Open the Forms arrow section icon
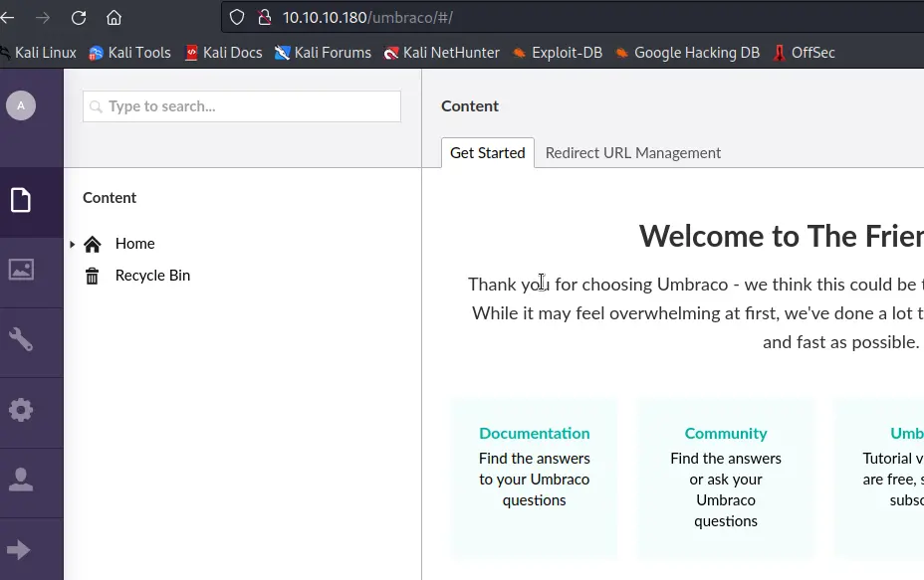The width and height of the screenshot is (924, 580). [18, 550]
